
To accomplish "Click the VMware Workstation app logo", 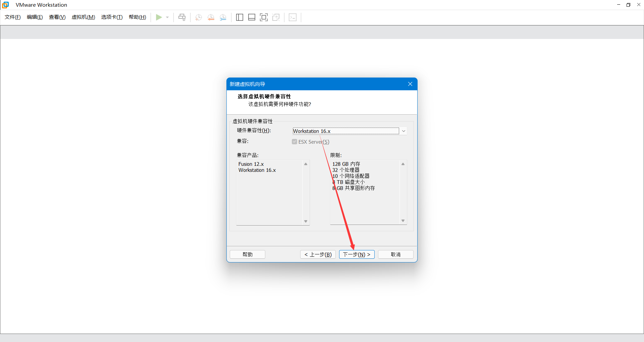I will point(5,5).
